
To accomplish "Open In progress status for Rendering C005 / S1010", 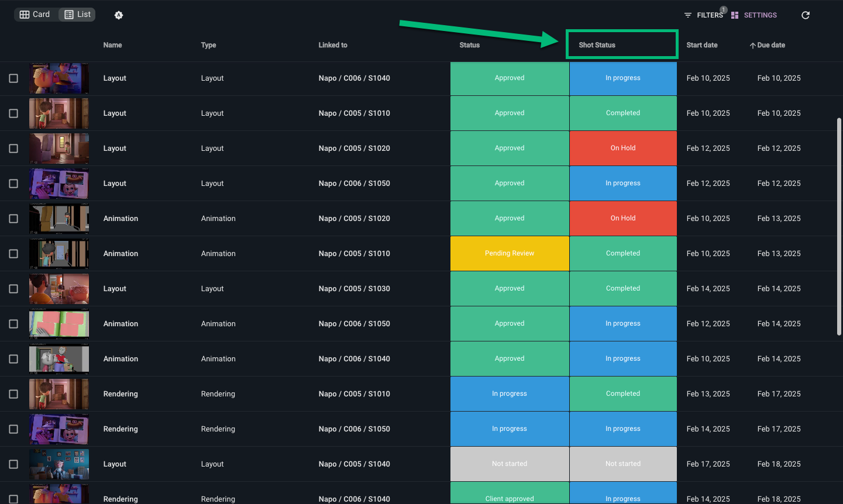I will (510, 394).
